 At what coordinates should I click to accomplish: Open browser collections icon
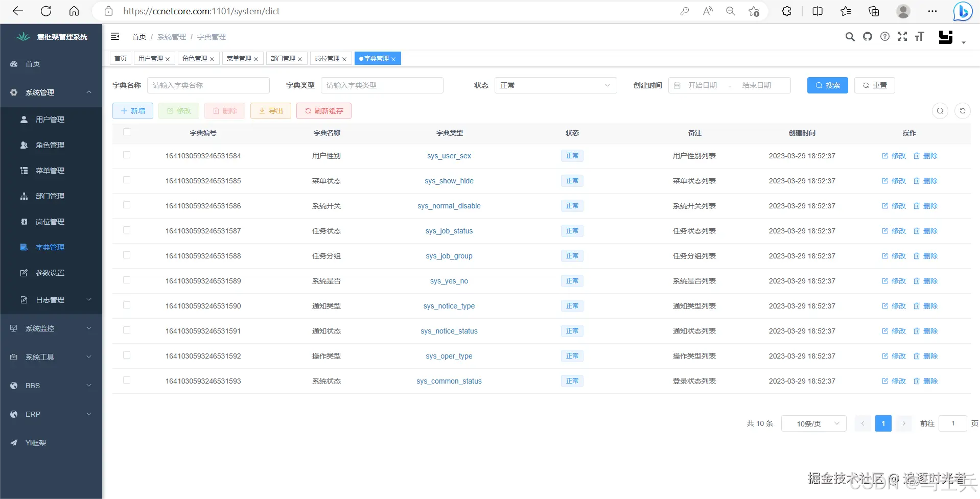coord(874,11)
